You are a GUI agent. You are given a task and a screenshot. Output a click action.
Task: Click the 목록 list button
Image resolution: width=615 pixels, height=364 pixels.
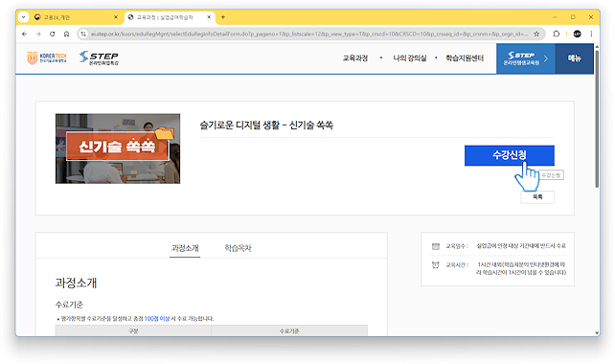pos(537,197)
